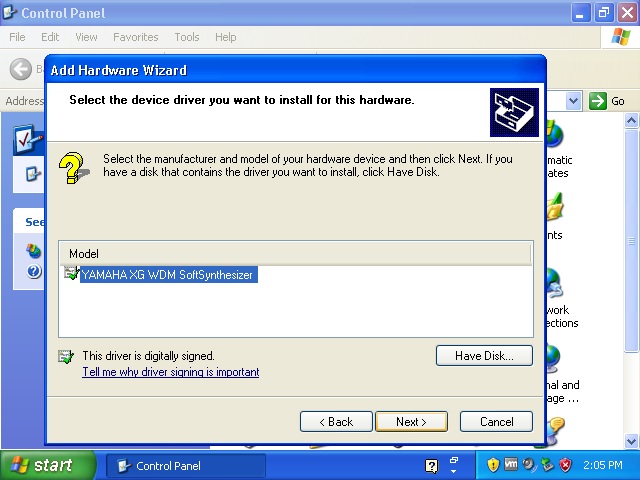Click the speaker volume tray icon

(x=529, y=465)
